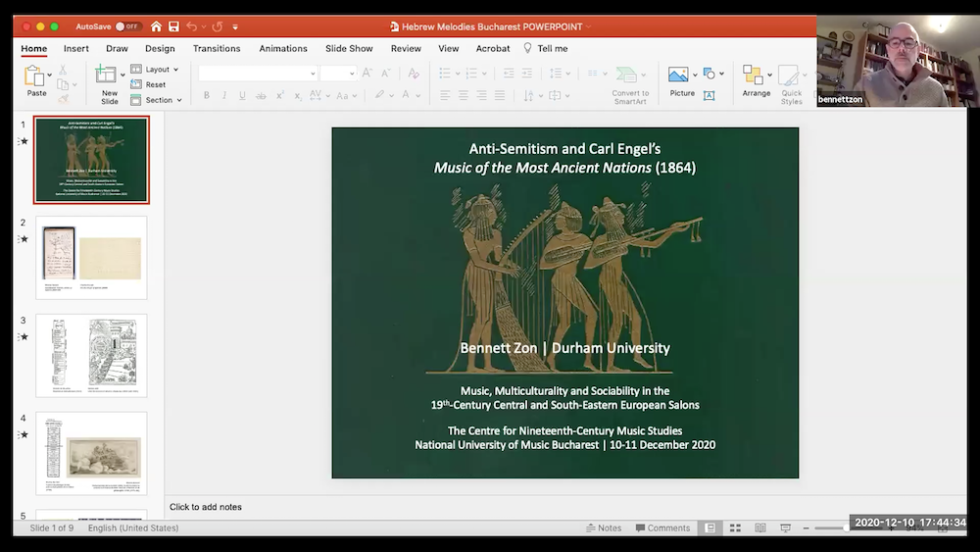
Task: Decrease font size with small A icon
Action: coord(385,74)
